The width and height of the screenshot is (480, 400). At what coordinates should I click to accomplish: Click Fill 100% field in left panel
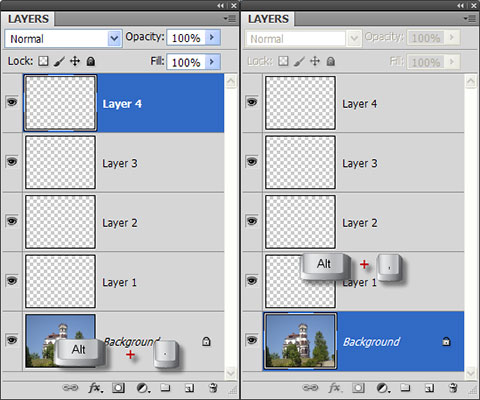(x=186, y=62)
